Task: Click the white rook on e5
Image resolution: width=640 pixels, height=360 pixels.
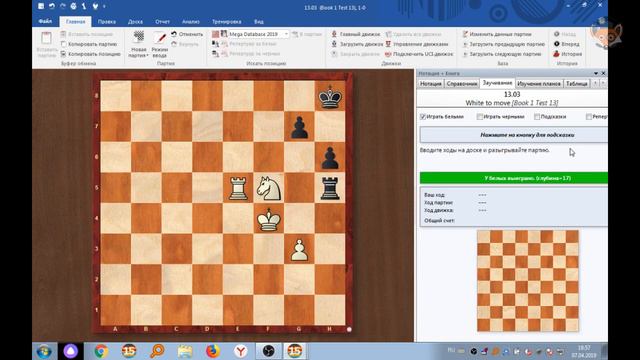Action: pyautogui.click(x=238, y=188)
